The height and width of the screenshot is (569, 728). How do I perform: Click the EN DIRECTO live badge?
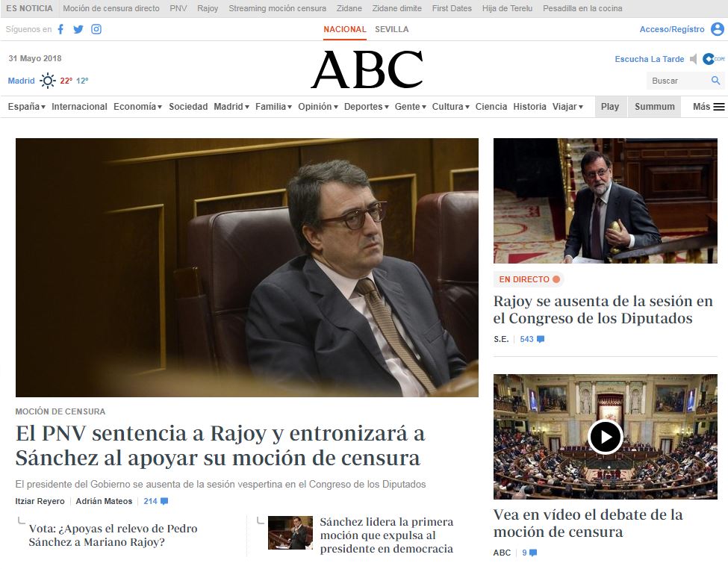(529, 279)
